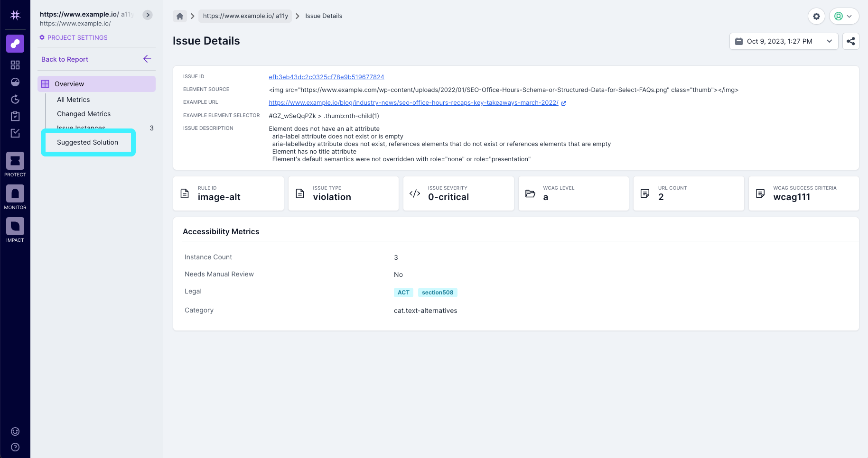
Task: Open the Changed Metrics section
Action: (84, 114)
